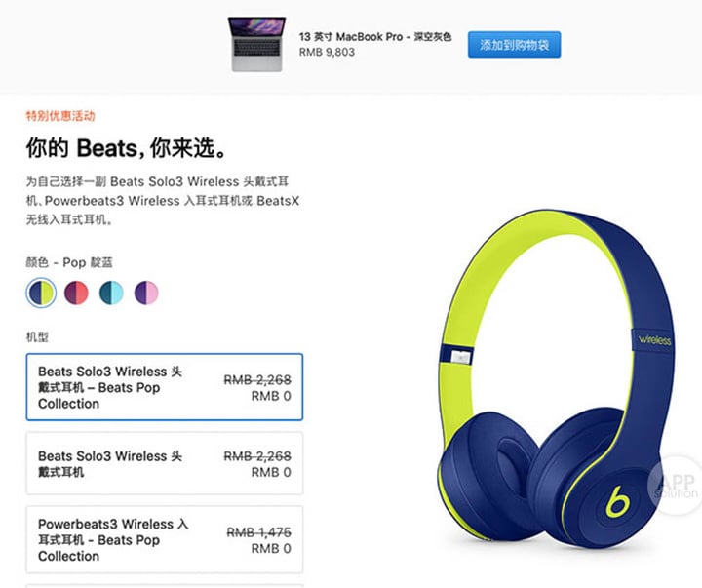Select Powerbeats3 Wireless Pop Collection option
702x588 pixels.
point(165,539)
